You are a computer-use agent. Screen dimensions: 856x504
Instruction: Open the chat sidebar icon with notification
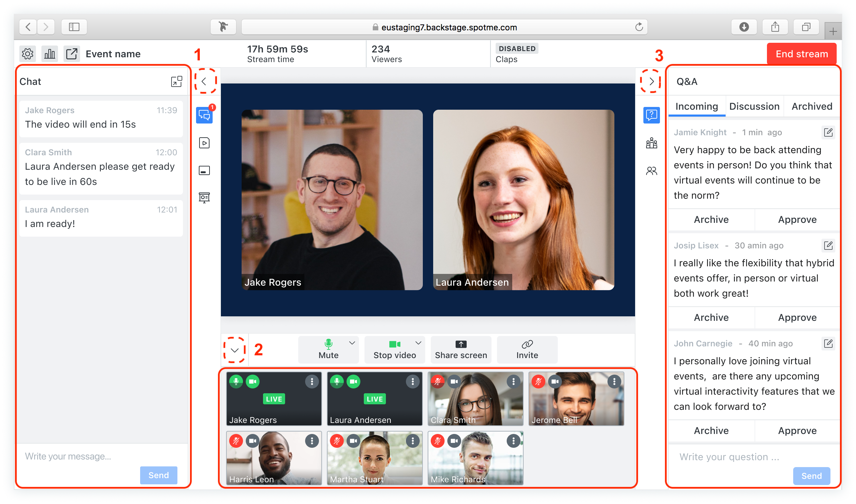pos(204,115)
